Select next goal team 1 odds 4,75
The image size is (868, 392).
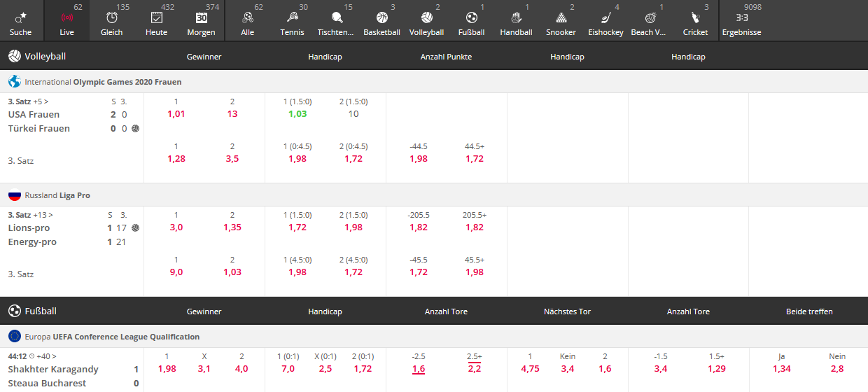click(530, 369)
